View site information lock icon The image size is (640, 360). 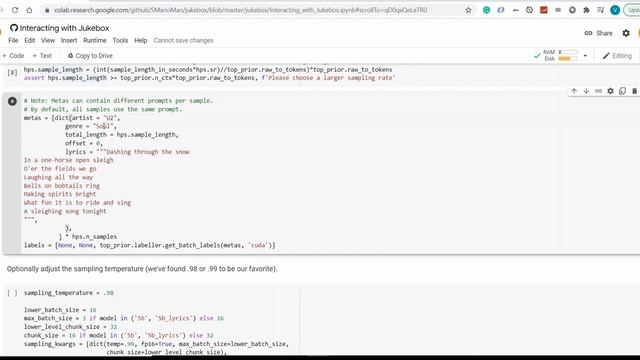(47, 10)
